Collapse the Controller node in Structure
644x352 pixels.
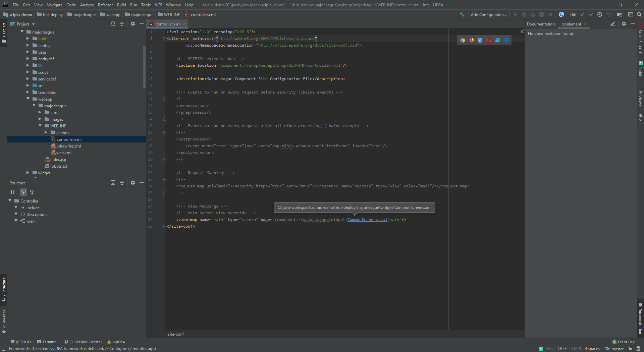point(10,201)
